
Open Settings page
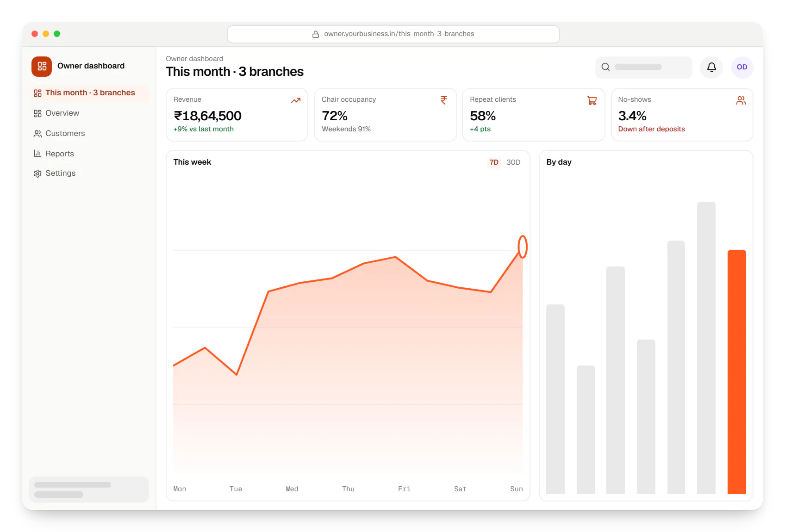89,173
